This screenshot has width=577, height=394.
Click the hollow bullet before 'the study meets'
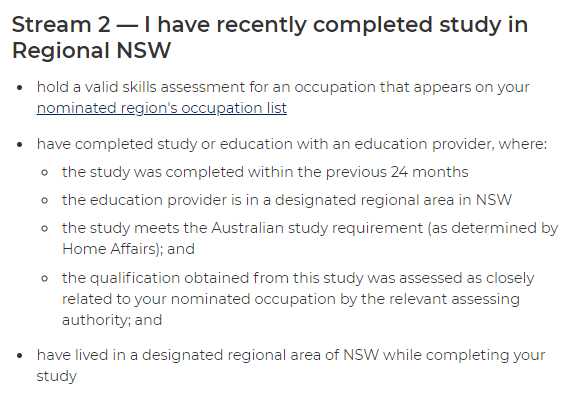tap(45, 228)
